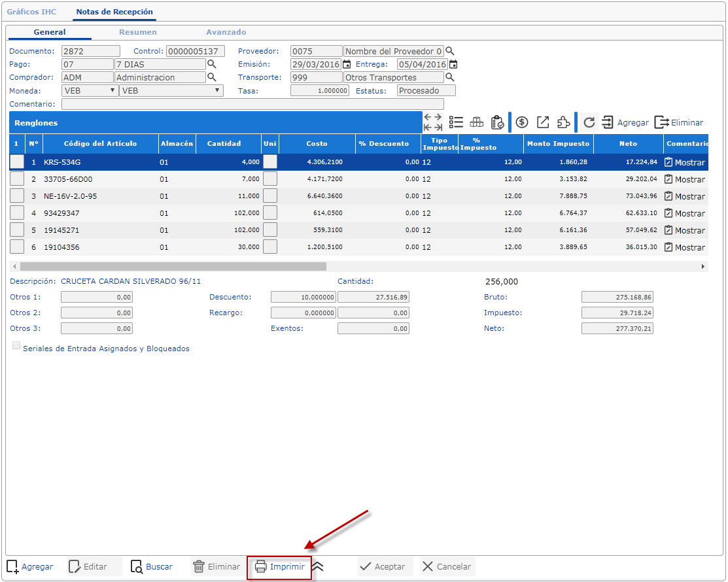Viewport: 728px width, 582px height.
Task: Click search magnifier next to Proveedor field
Action: (449, 51)
